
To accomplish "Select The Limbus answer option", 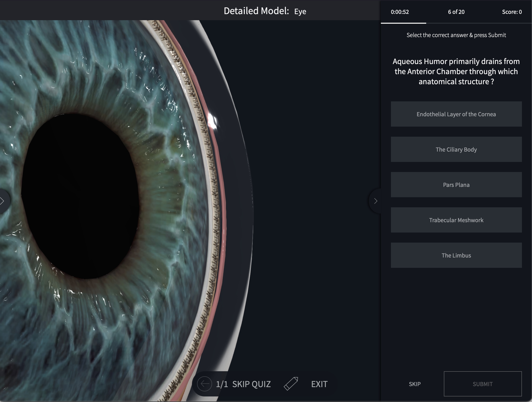I will pos(456,255).
